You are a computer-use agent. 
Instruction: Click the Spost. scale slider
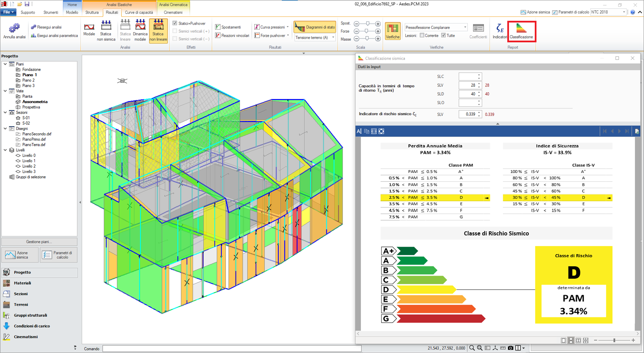click(x=367, y=24)
